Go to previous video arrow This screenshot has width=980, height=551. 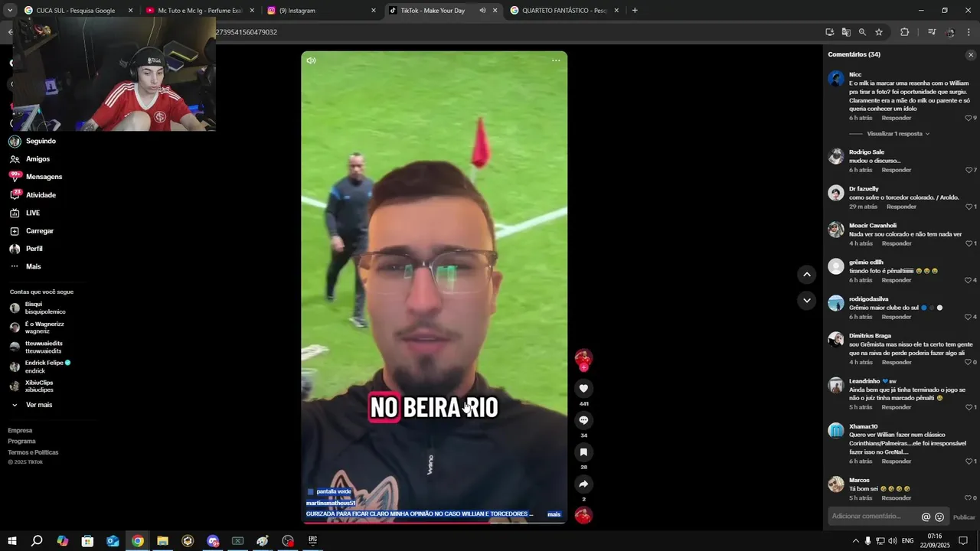[x=806, y=274]
